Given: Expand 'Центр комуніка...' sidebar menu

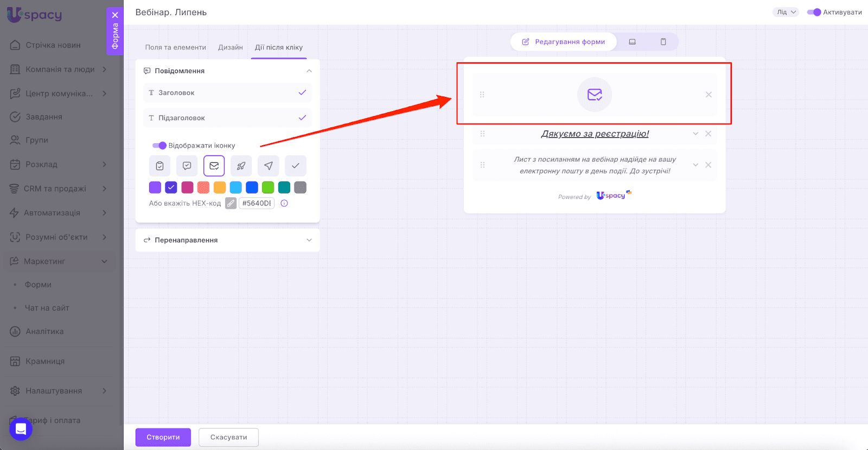Looking at the screenshot, I should [x=105, y=93].
